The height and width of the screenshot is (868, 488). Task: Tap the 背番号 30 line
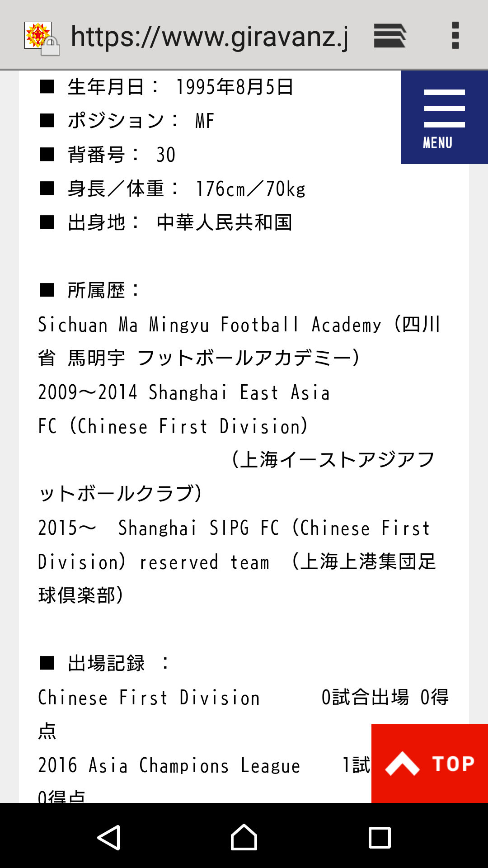121,155
